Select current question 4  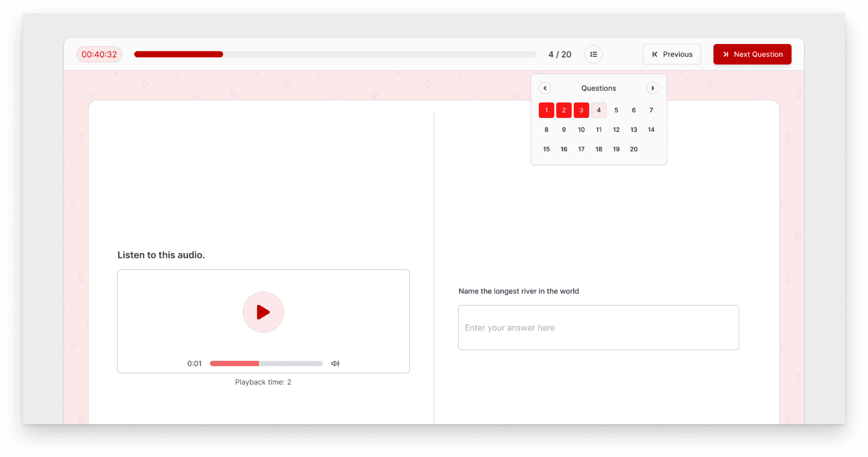click(599, 110)
